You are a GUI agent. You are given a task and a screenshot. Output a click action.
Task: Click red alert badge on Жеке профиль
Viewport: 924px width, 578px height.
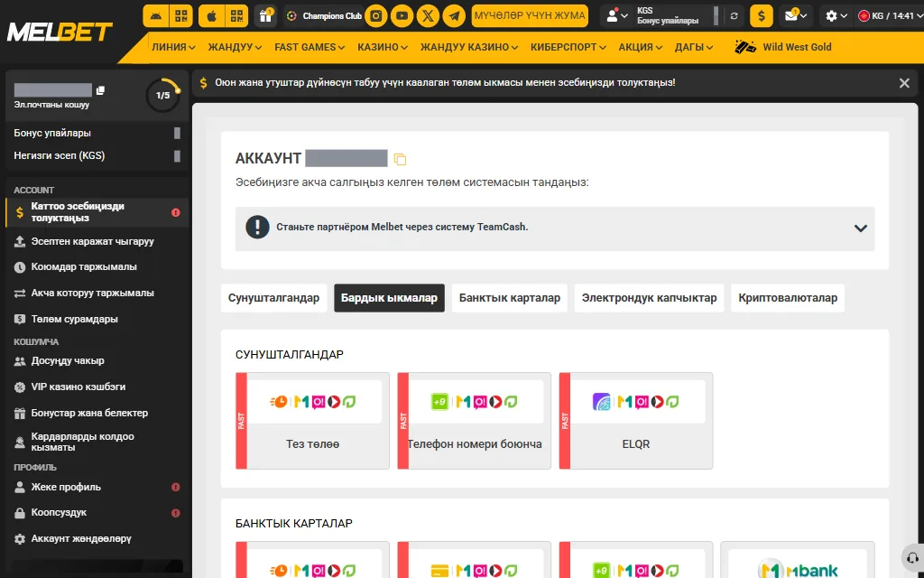point(176,487)
